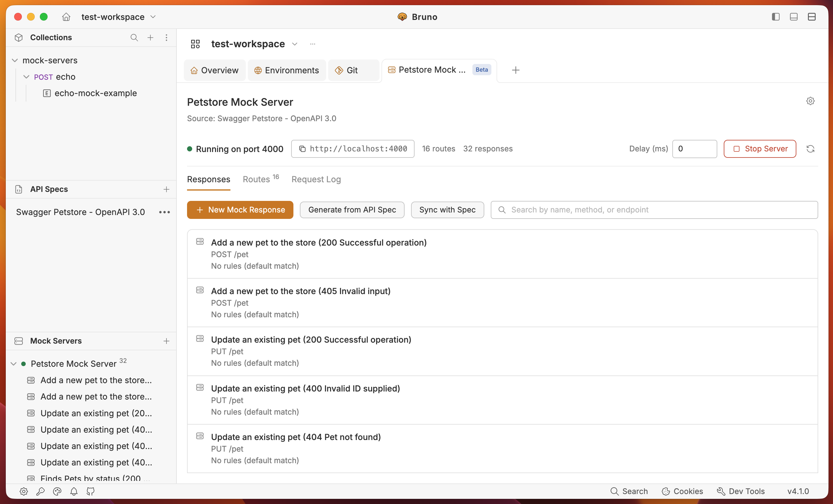The width and height of the screenshot is (833, 504).
Task: Focus the Delay (ms) input field
Action: [694, 149]
